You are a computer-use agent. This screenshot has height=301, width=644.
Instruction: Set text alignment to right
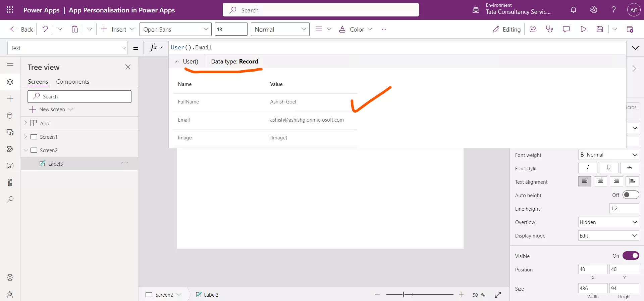coord(616,181)
